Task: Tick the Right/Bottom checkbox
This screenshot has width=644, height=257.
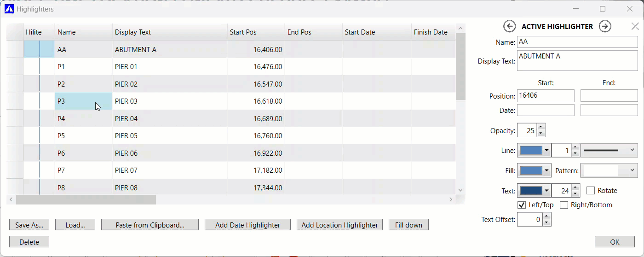Action: (564, 205)
